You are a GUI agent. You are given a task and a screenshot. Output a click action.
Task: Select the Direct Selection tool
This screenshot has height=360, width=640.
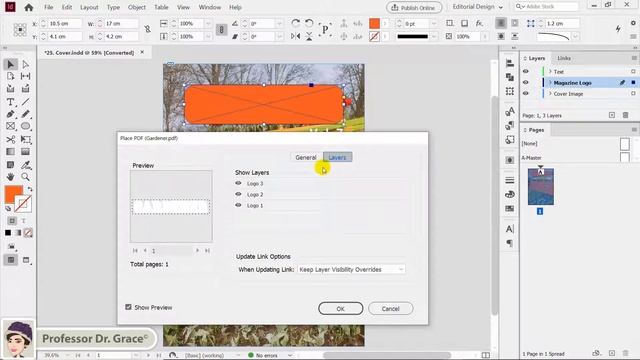coord(25,64)
